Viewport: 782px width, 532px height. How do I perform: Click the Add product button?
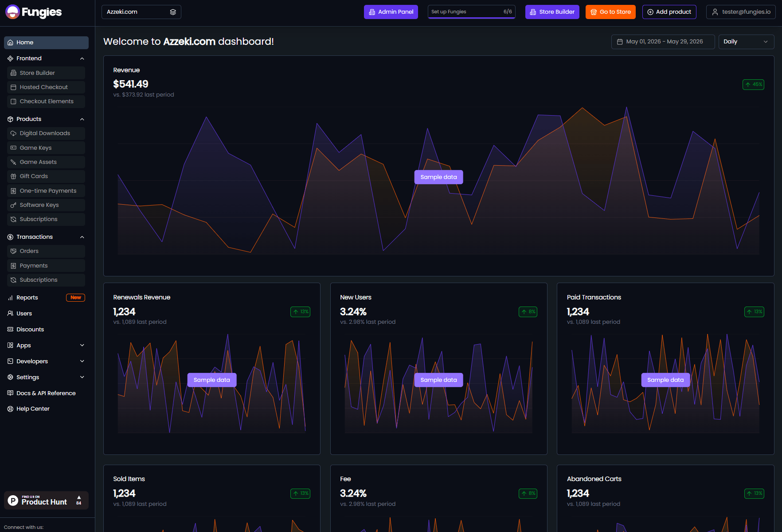669,12
